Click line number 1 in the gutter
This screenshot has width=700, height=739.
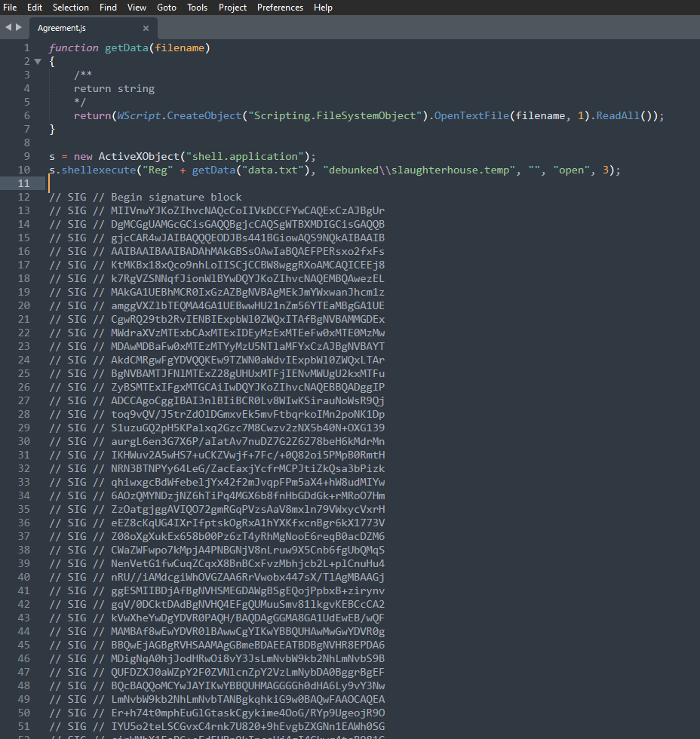27,48
